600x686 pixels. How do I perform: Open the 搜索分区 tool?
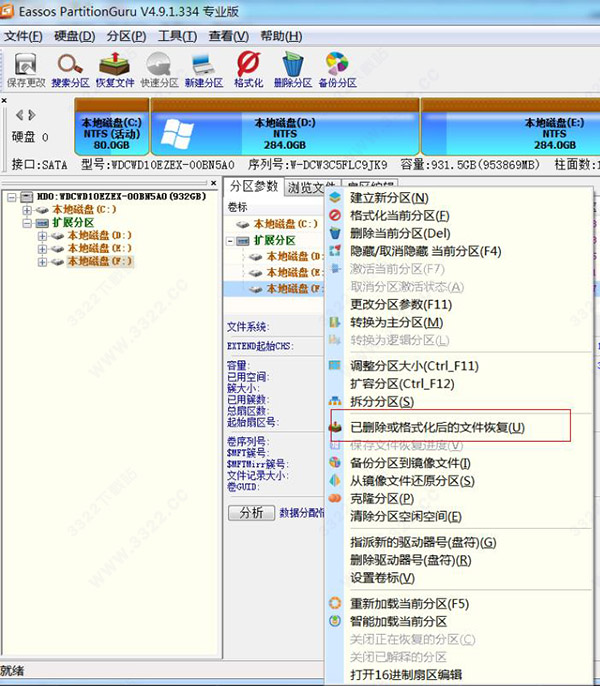tap(70, 70)
